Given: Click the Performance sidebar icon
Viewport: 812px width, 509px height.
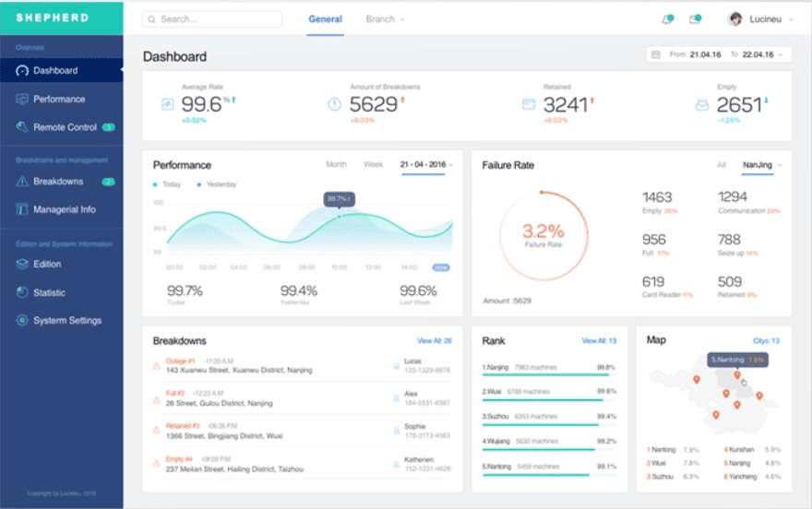Looking at the screenshot, I should (x=22, y=99).
